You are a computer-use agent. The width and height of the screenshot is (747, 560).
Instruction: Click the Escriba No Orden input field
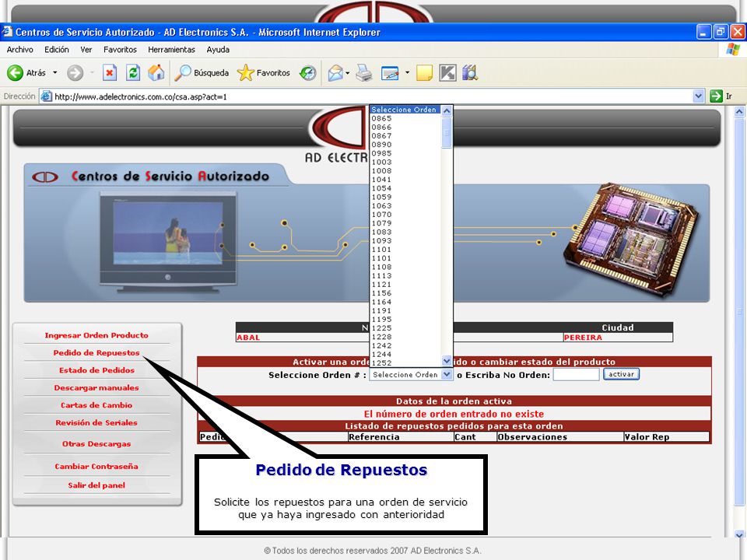click(x=576, y=375)
